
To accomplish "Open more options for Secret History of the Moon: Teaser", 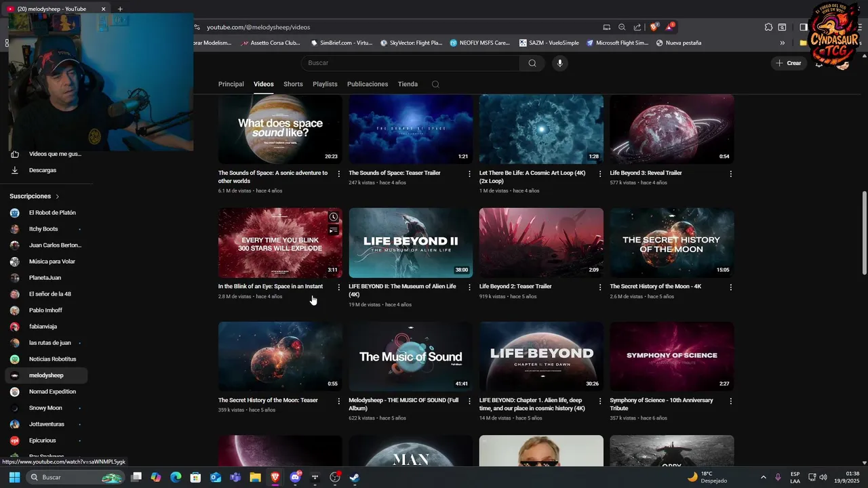I will (339, 401).
